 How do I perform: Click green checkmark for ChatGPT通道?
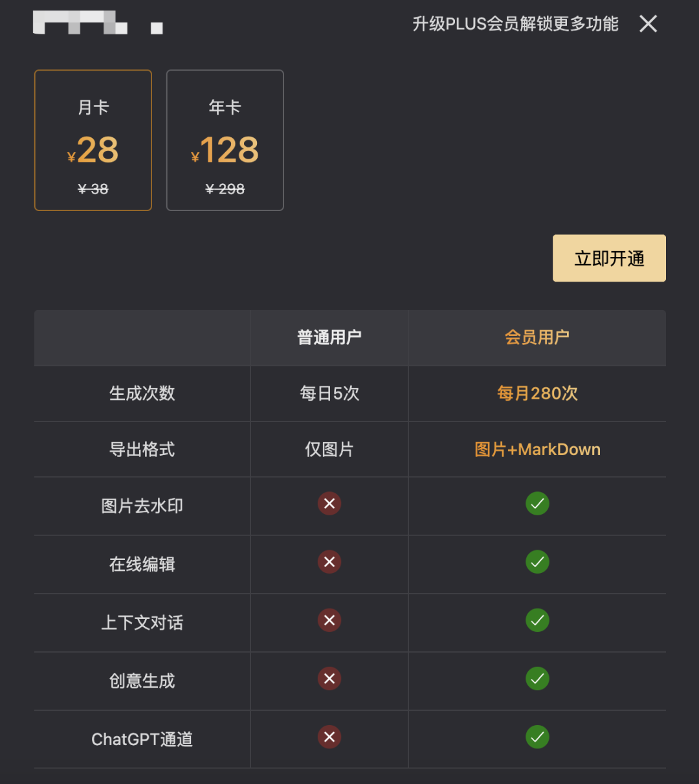click(x=537, y=737)
